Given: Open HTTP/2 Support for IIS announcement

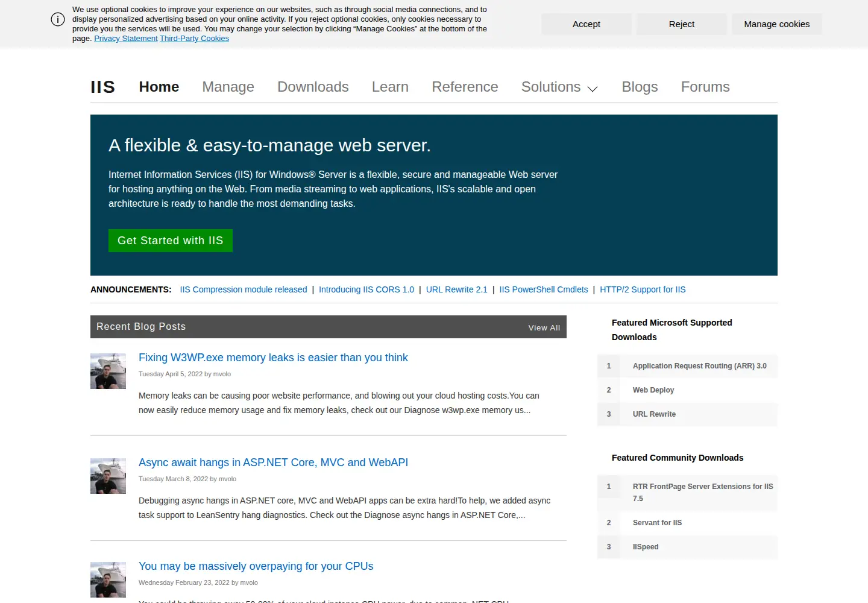Looking at the screenshot, I should 643,289.
